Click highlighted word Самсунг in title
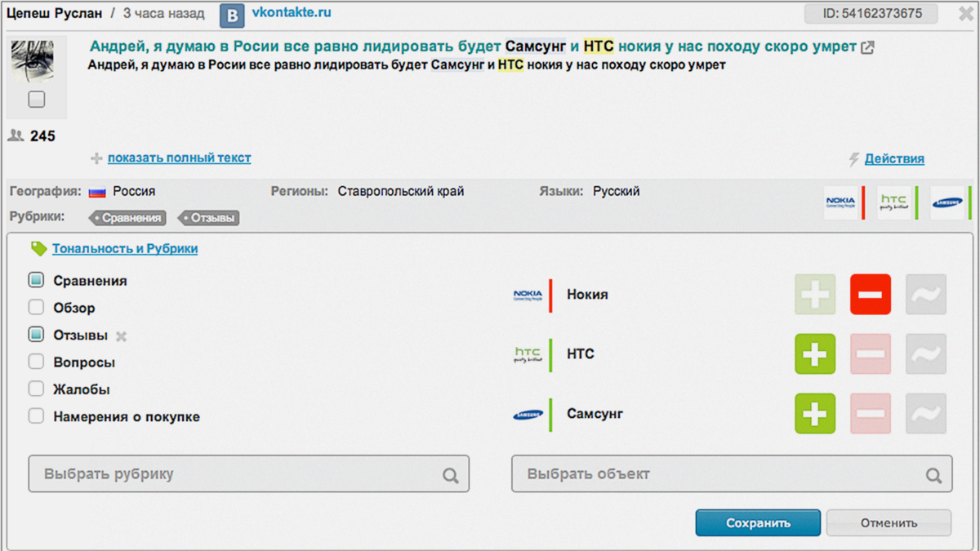Viewport: 980px width, 551px height. (x=535, y=47)
